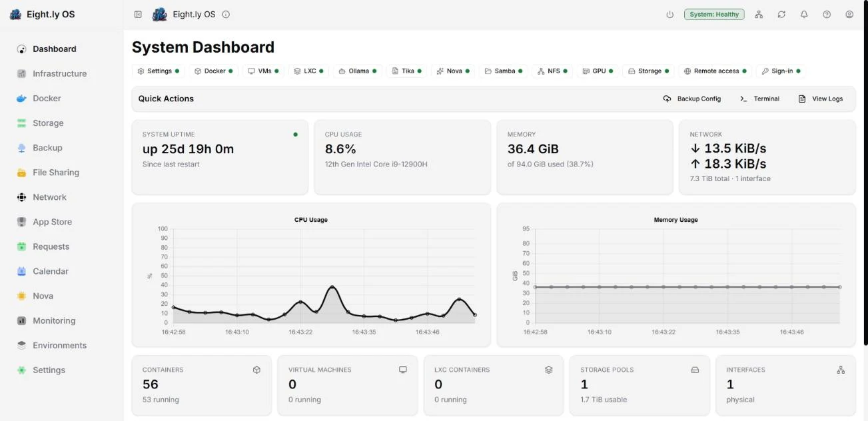This screenshot has width=868, height=421.
Task: Click the power icon in header
Action: 670,14
